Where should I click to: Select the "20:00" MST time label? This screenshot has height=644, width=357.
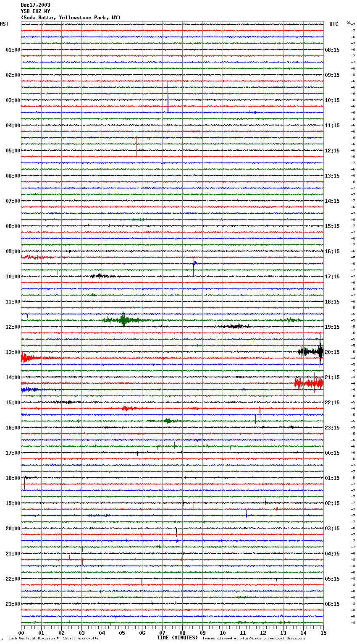point(13,529)
